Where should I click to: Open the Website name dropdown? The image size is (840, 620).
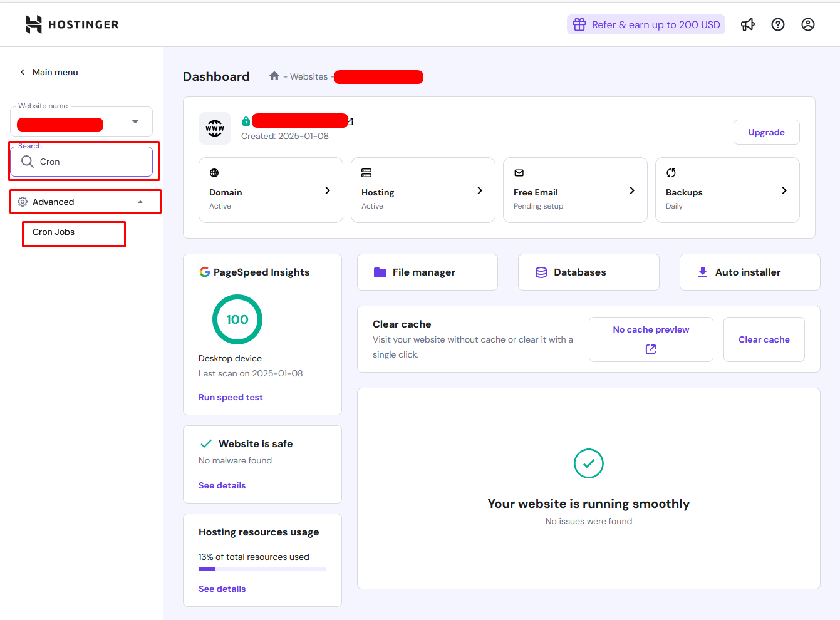click(135, 121)
